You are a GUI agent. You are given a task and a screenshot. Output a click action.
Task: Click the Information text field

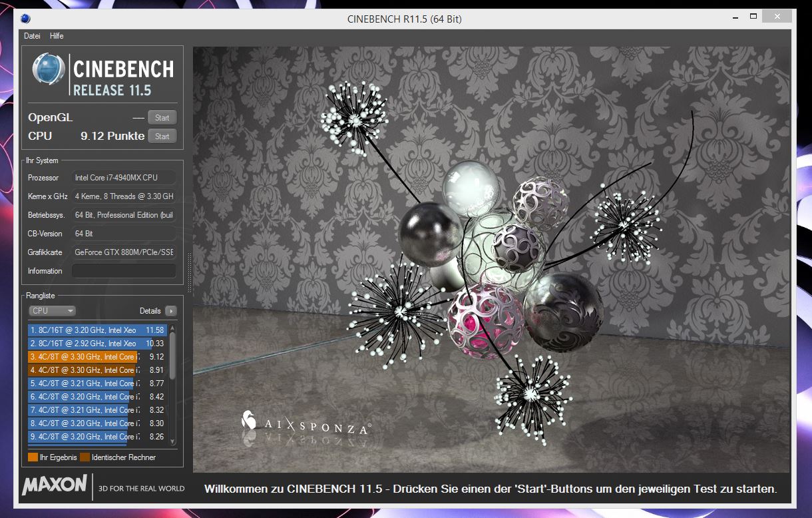tap(124, 271)
